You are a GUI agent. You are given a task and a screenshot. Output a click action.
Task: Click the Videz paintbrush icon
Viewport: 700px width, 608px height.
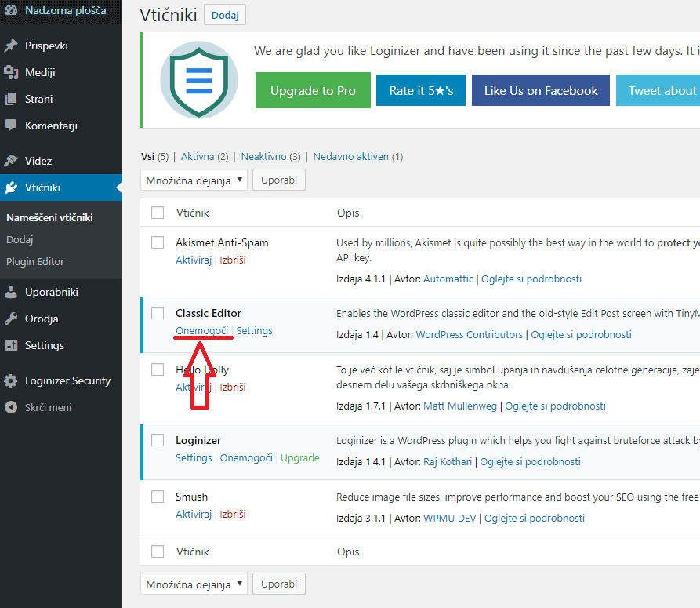pyautogui.click(x=11, y=161)
